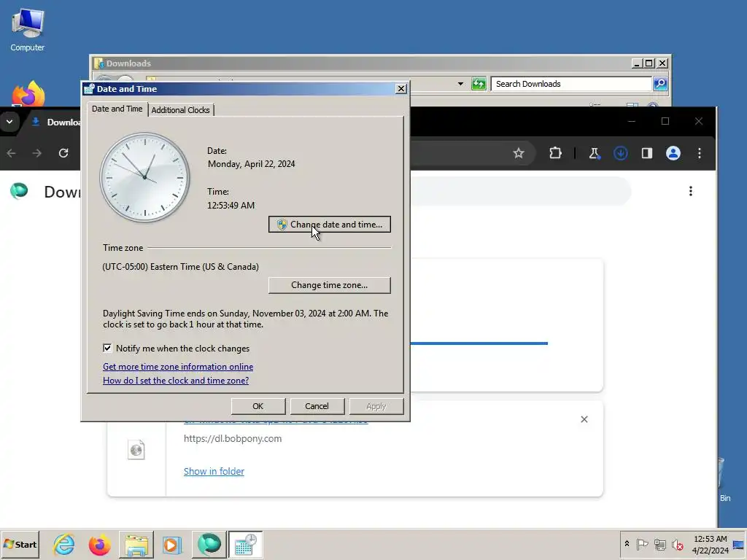Click the browser Downloads page logo
The image size is (747, 560).
(x=19, y=192)
